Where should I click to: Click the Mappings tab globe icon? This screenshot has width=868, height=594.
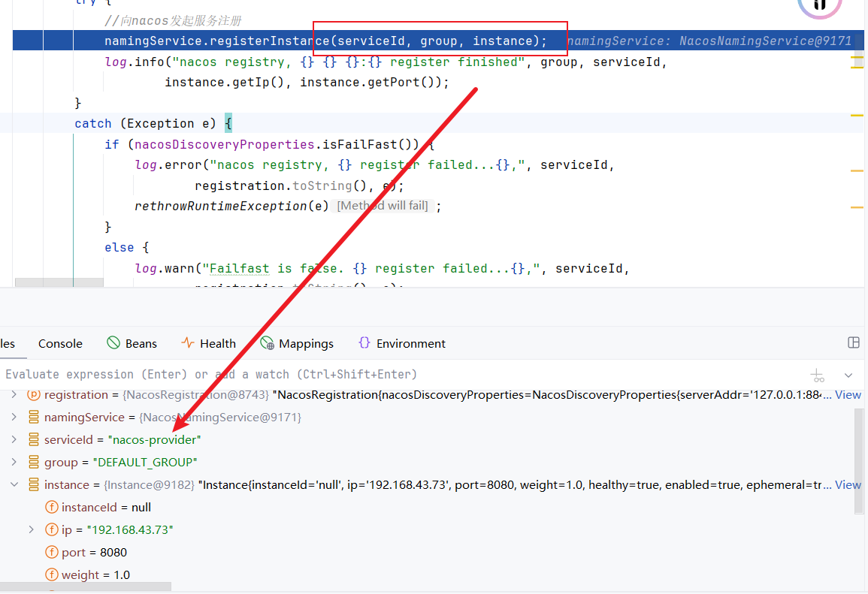coord(268,343)
